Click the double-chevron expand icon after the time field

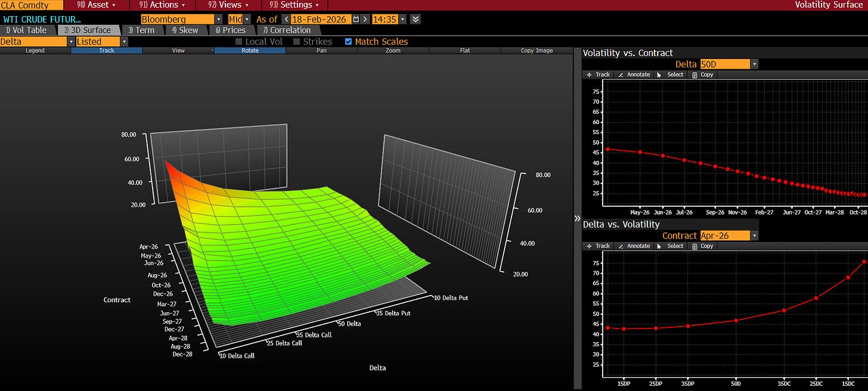416,19
